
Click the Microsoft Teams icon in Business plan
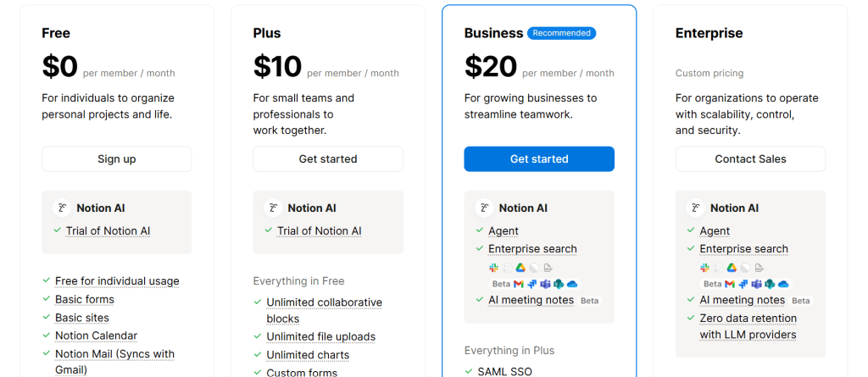click(x=545, y=284)
